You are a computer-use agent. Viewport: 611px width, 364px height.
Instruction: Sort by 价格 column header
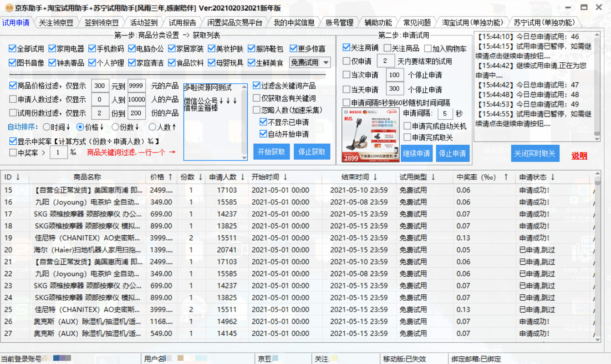coord(161,177)
